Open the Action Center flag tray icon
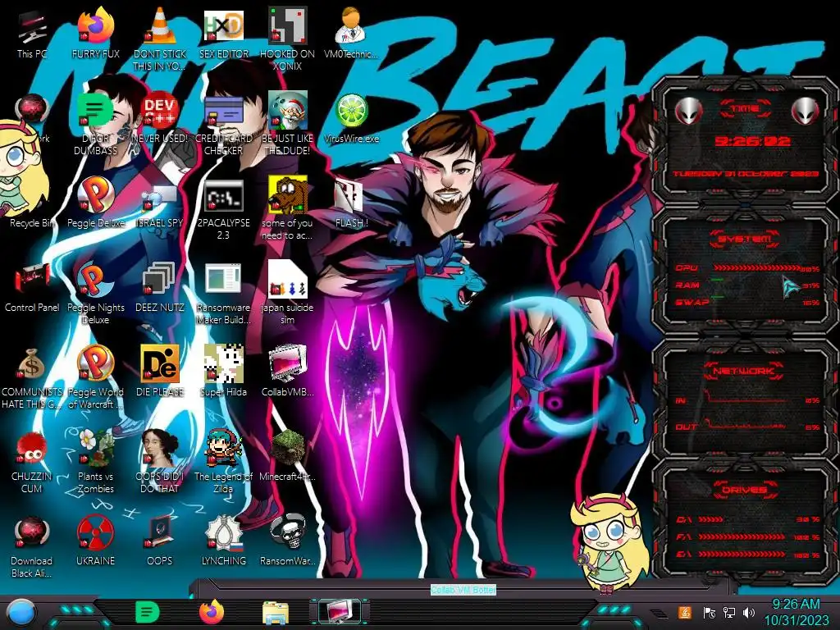This screenshot has height=630, width=840. 710,612
